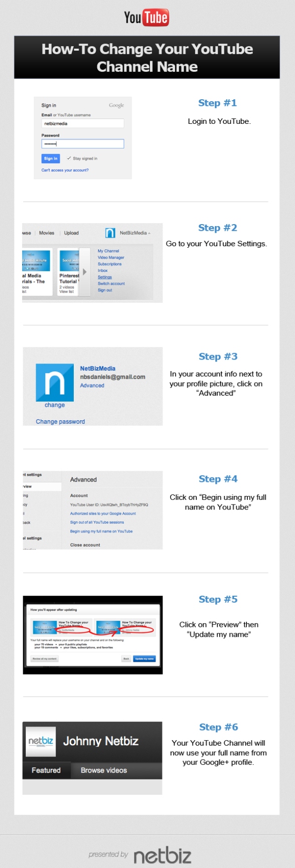Image resolution: width=295 pixels, height=868 pixels.
Task: Click the playlist carousel next arrow
Action: pos(85,272)
